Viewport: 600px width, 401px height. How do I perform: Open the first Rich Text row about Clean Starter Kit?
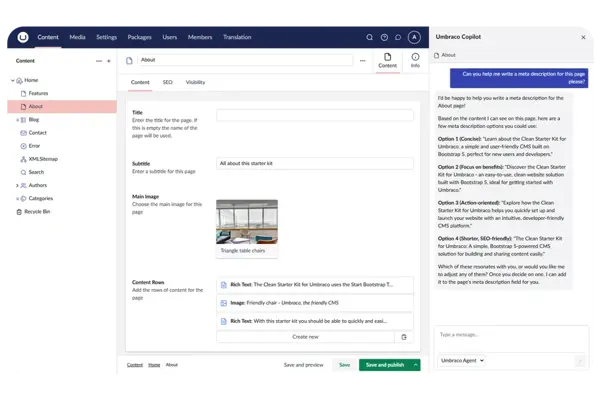[x=315, y=285]
